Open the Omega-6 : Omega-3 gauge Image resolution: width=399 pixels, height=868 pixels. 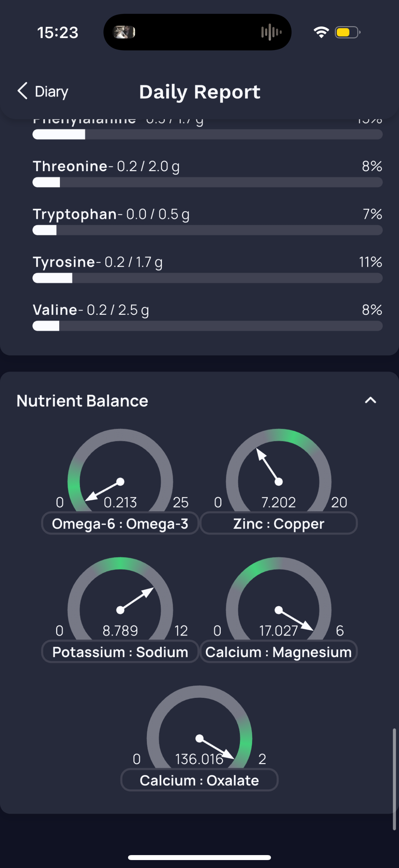pyautogui.click(x=120, y=470)
